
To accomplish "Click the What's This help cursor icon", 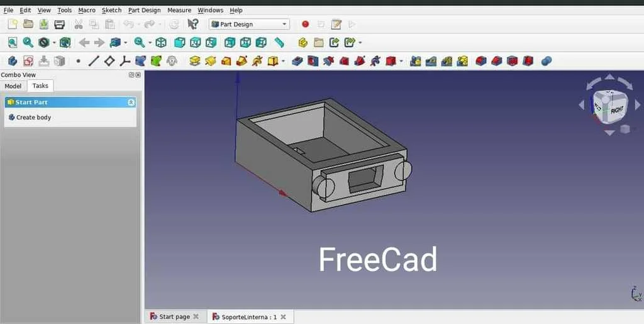I will pos(193,24).
